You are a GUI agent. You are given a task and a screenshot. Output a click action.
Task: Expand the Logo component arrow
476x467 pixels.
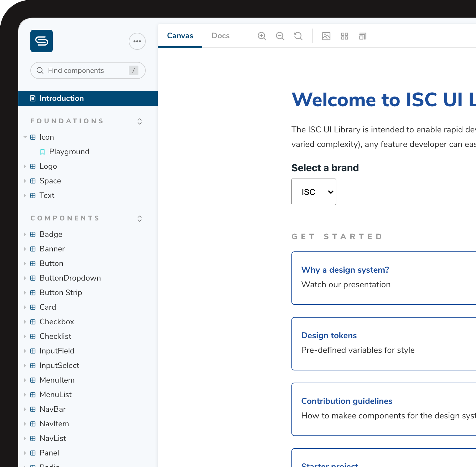[25, 166]
